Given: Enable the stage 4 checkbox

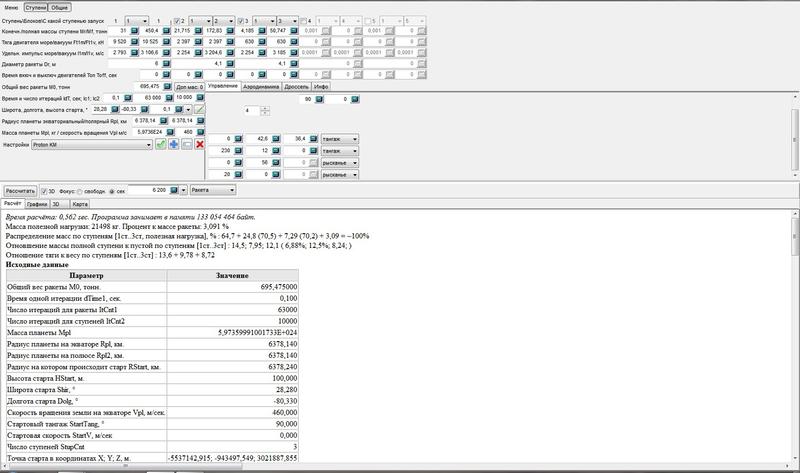Looking at the screenshot, I should pos(304,21).
